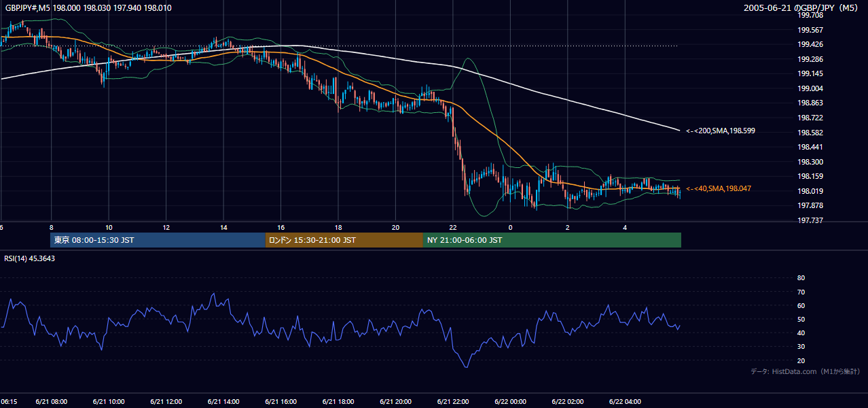
Task: Click the price axis label 198.159
Action: click(810, 176)
